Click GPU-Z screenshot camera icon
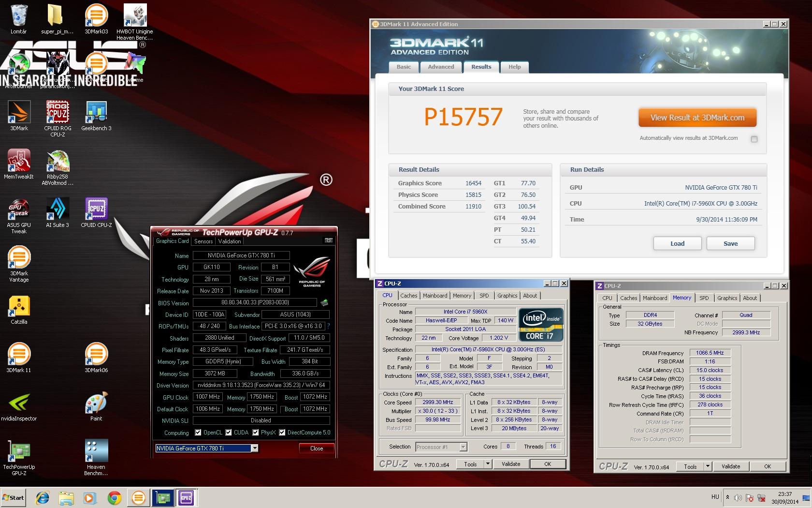 329,240
